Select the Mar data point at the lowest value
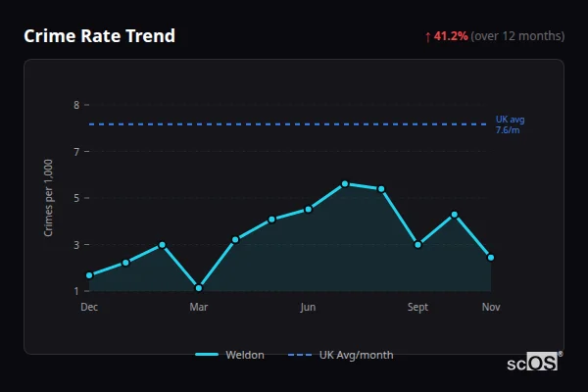Viewport: 588px width, 392px height. [x=199, y=288]
